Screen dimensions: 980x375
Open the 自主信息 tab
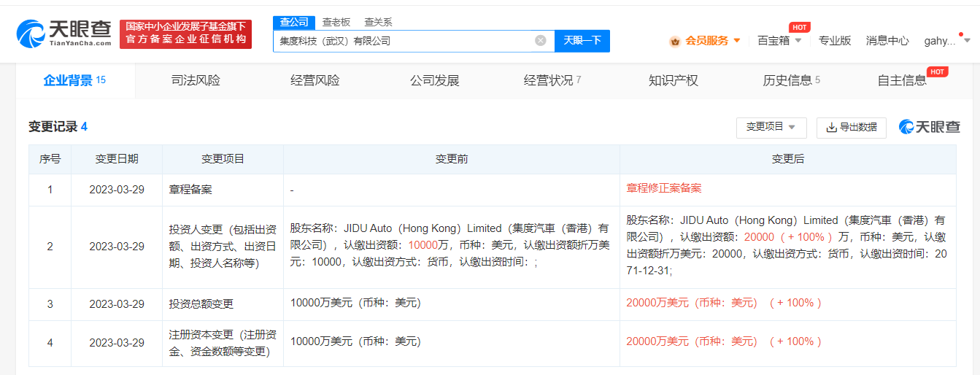902,80
